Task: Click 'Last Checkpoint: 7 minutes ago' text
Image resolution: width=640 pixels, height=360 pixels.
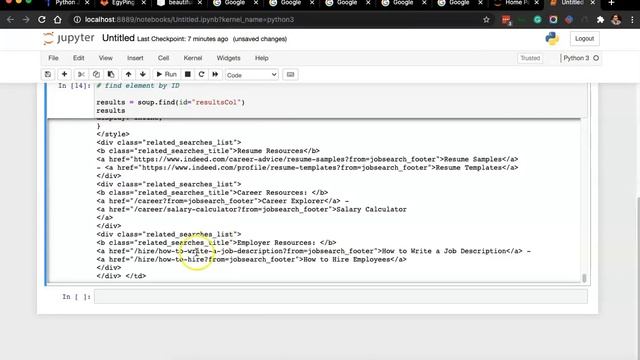Action: click(182, 39)
